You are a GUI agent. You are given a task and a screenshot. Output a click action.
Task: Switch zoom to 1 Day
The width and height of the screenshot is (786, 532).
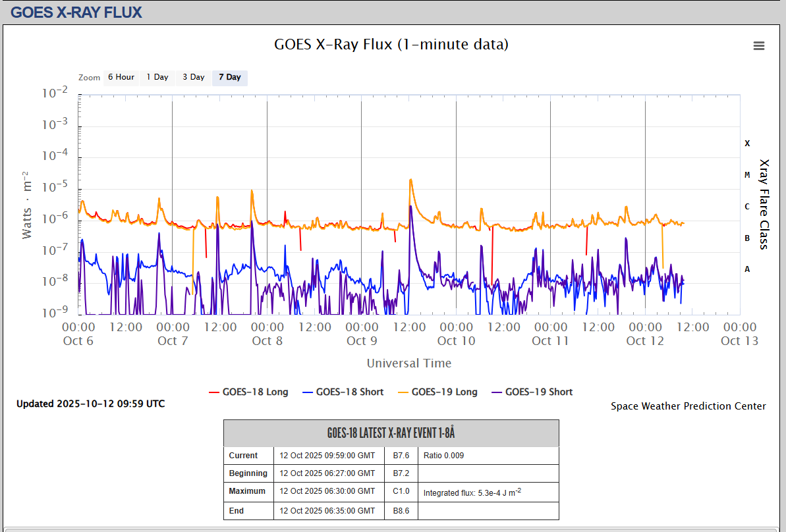point(157,78)
